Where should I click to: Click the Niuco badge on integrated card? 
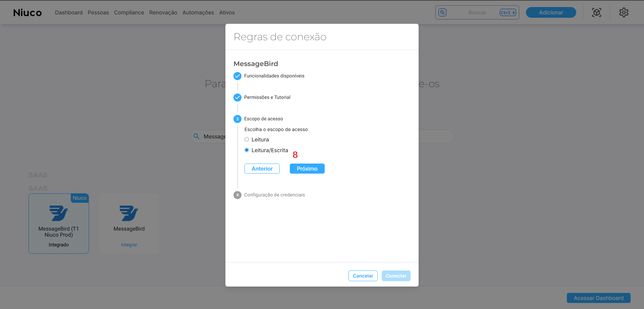pos(79,198)
